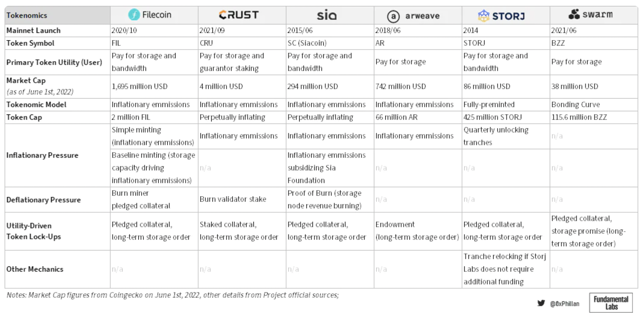Click Filecoin's 1,695 million USD cell
The image size is (644, 322).
point(140,87)
